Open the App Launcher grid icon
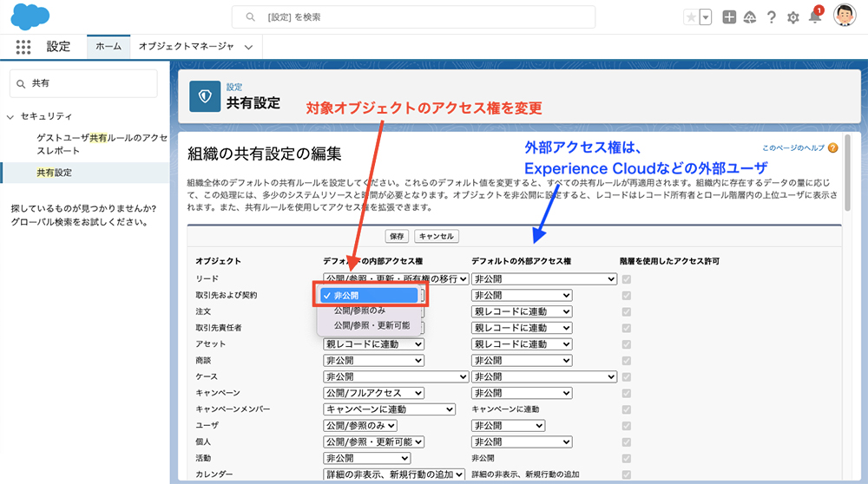This screenshot has width=868, height=484. pyautogui.click(x=23, y=47)
